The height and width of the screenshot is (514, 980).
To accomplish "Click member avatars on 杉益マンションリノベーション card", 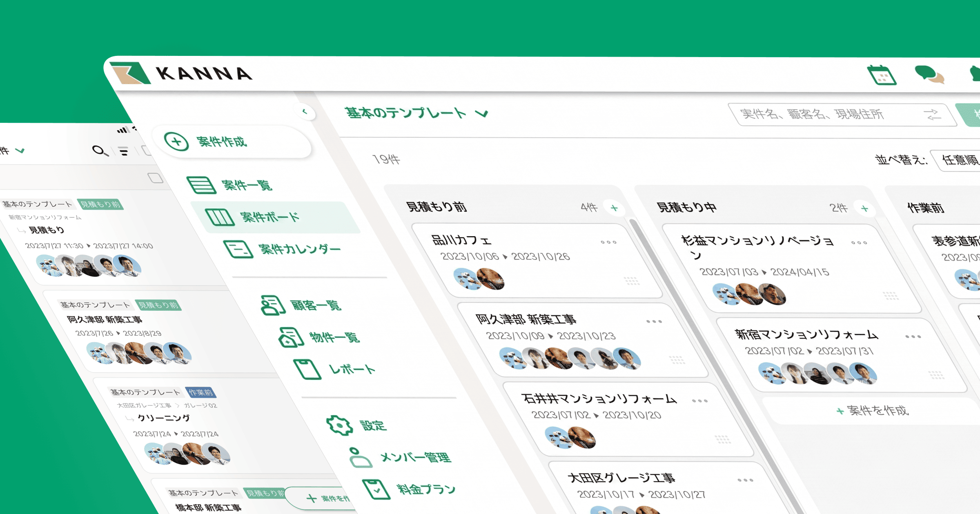I will click(x=749, y=294).
